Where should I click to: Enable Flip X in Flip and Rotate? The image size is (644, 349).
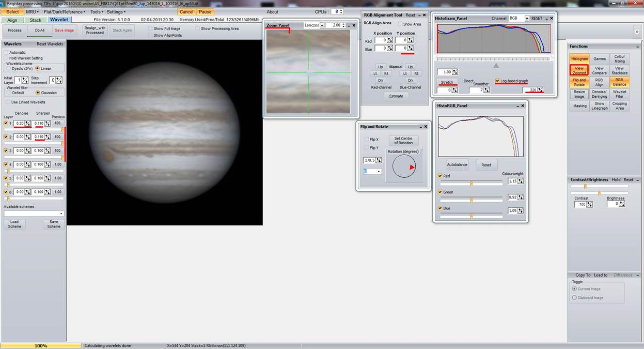click(367, 140)
